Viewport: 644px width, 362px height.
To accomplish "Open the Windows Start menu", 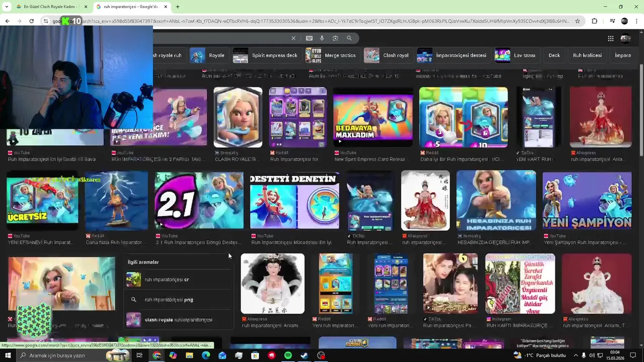I will point(8,355).
